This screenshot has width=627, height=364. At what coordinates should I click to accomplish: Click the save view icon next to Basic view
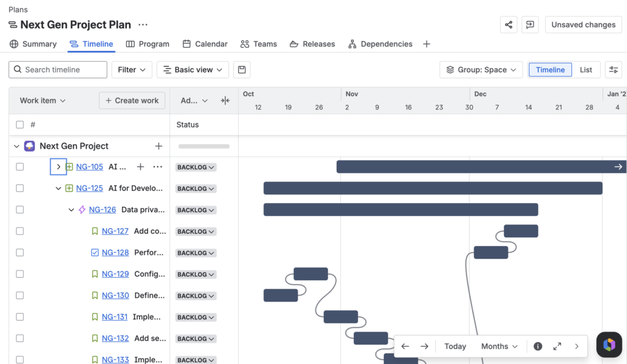click(241, 70)
